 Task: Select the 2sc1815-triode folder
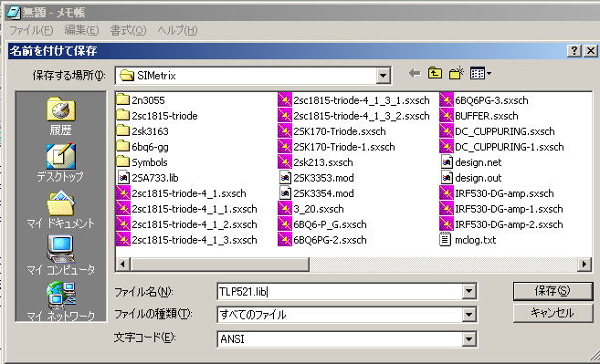[x=157, y=116]
